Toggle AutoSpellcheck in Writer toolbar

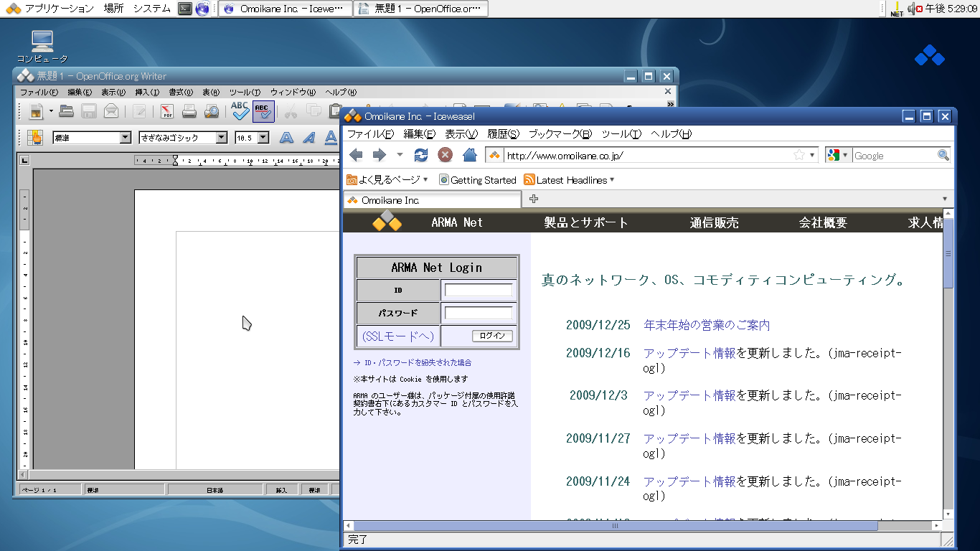(263, 111)
